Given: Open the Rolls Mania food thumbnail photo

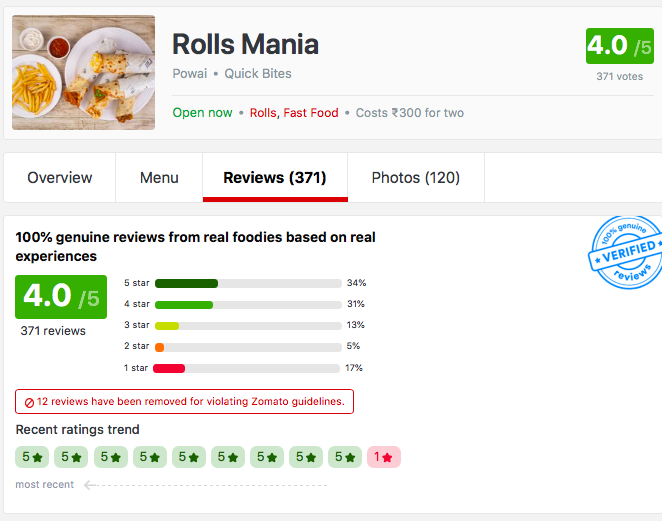Looking at the screenshot, I should pyautogui.click(x=84, y=73).
